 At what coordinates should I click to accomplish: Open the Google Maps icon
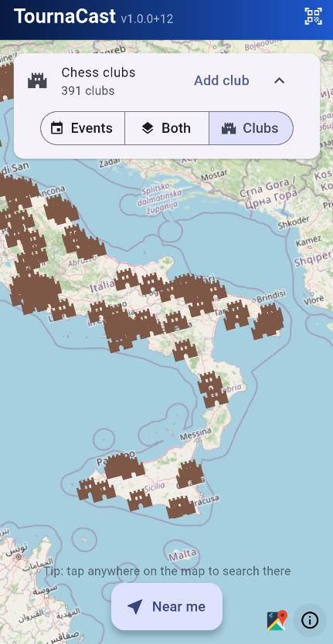coord(277,620)
